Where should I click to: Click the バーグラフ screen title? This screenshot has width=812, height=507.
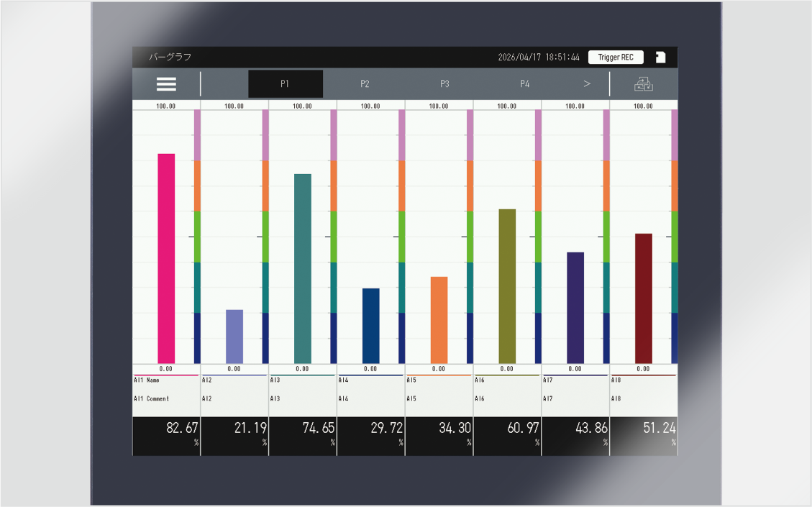click(x=170, y=57)
